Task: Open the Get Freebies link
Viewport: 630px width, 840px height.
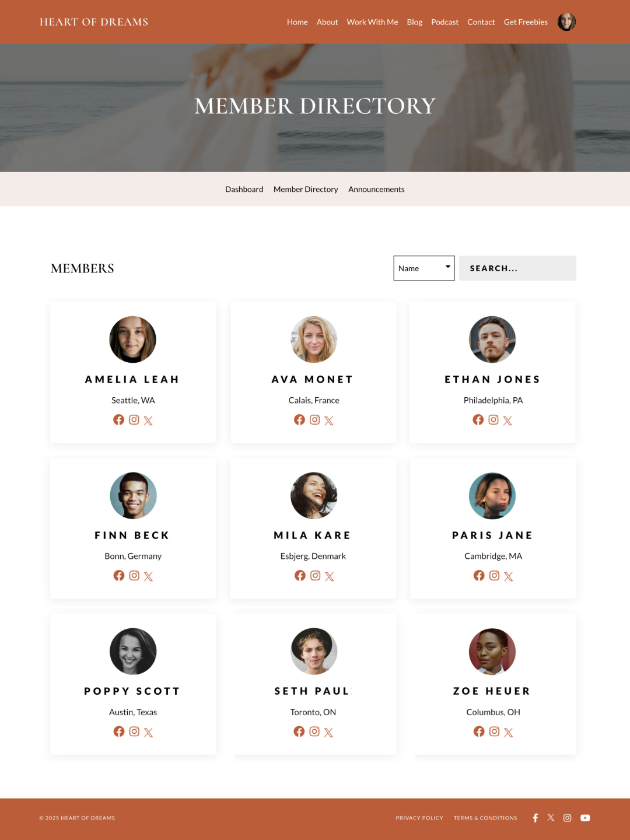Action: (526, 22)
